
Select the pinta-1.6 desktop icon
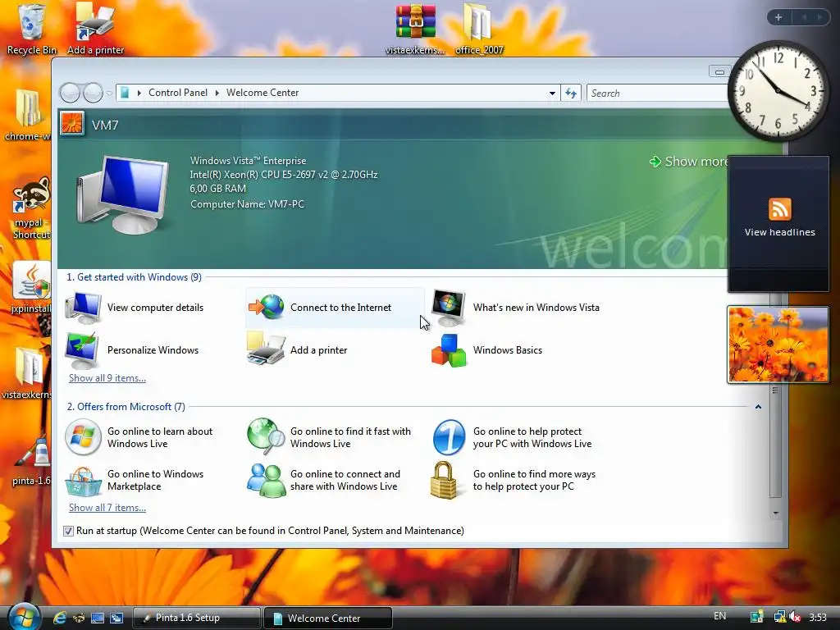coord(31,461)
